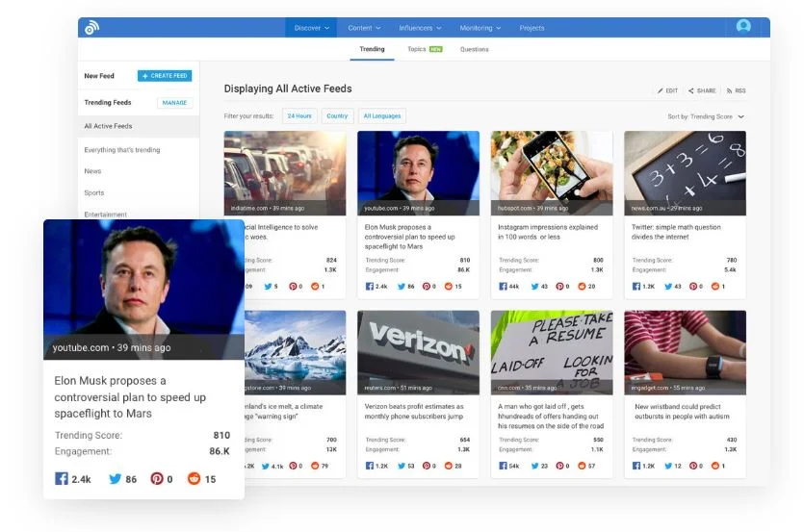Click Twitter icon on Verizon card

click(402, 466)
